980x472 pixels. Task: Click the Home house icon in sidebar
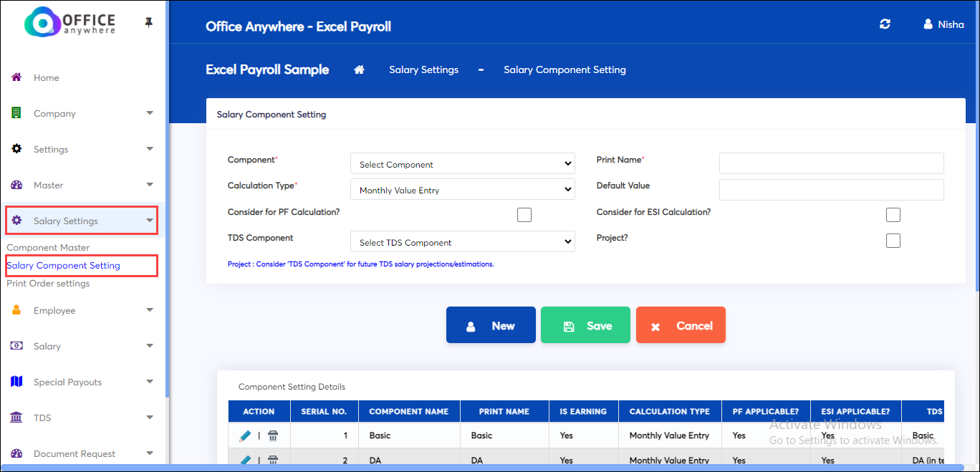[x=16, y=77]
